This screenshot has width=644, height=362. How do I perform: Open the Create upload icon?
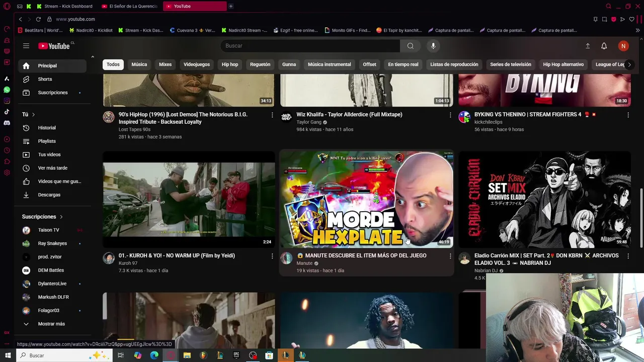pos(588,46)
